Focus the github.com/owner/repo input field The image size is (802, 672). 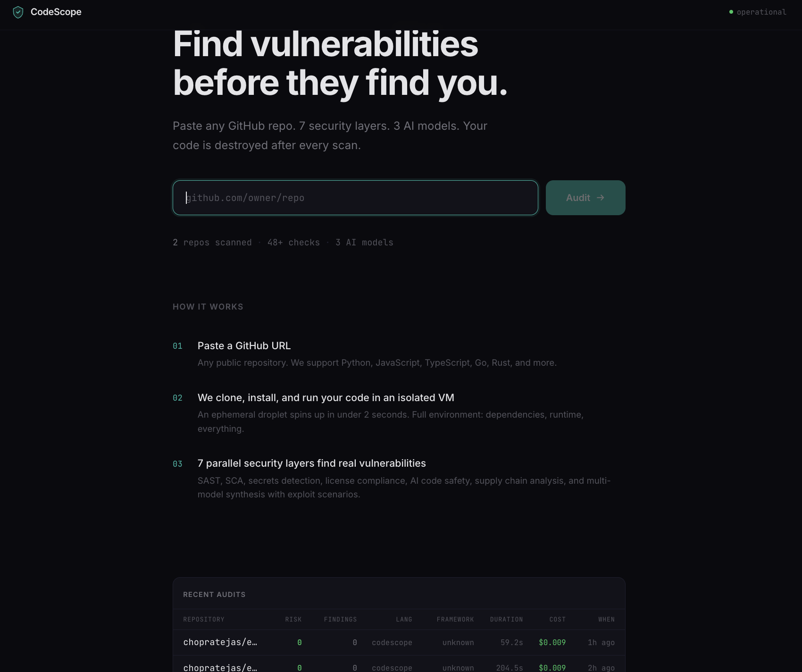(355, 198)
